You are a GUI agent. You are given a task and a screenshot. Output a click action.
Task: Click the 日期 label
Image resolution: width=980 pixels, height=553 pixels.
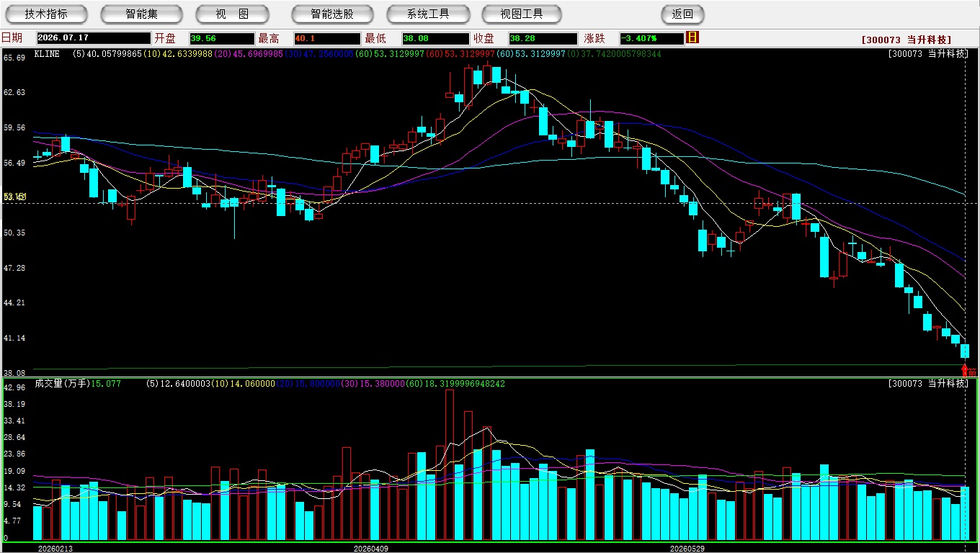coord(12,38)
